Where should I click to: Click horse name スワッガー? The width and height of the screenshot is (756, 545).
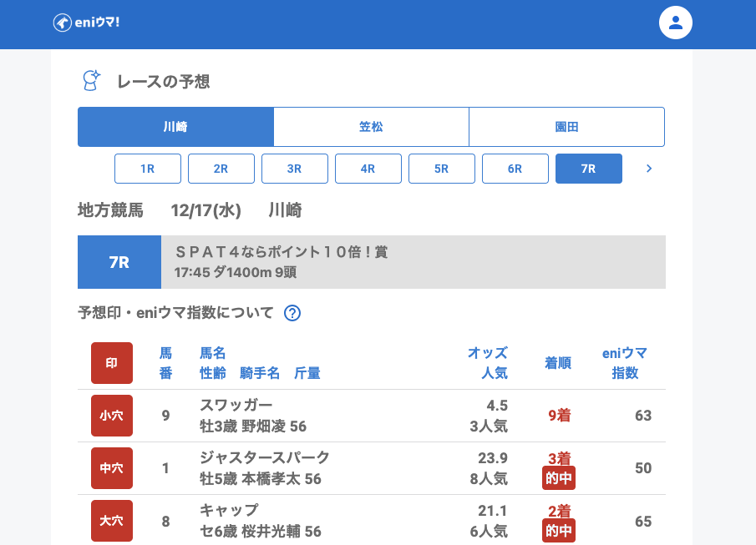[x=236, y=405]
